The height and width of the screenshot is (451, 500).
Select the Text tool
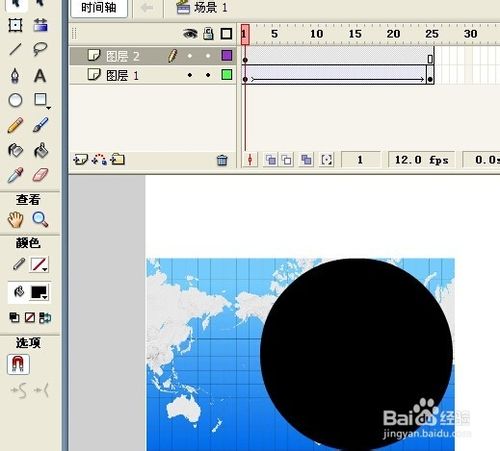(x=40, y=76)
